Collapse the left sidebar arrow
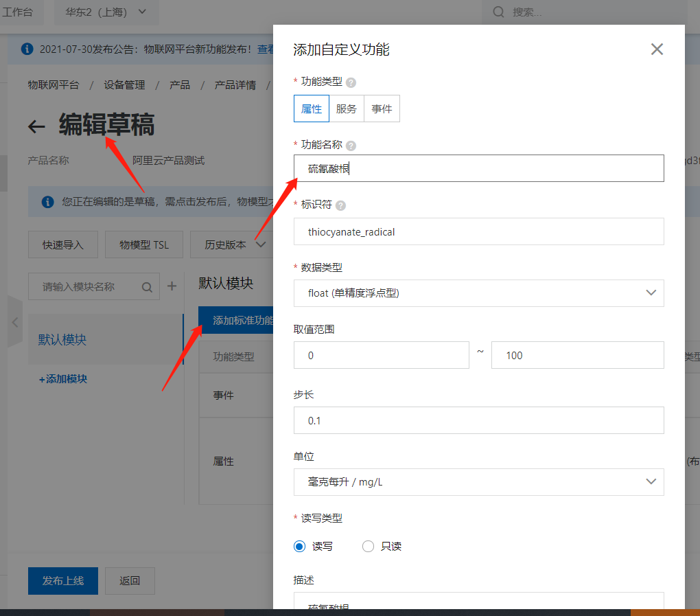 [15, 322]
